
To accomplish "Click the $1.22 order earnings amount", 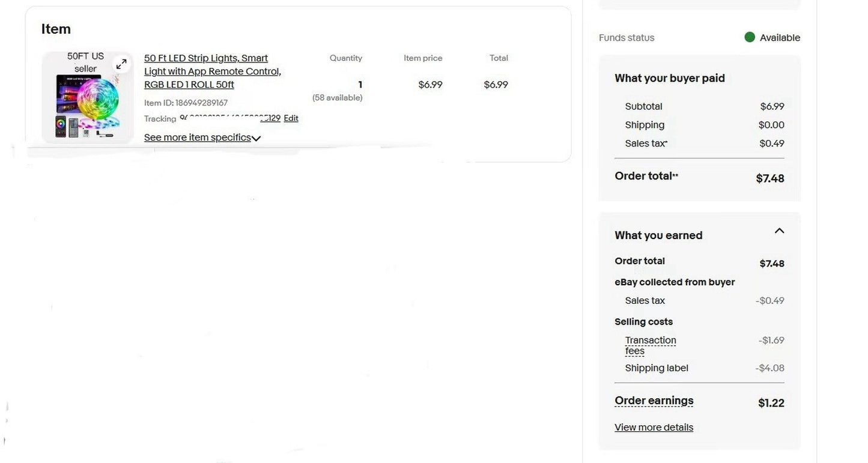I will [771, 403].
